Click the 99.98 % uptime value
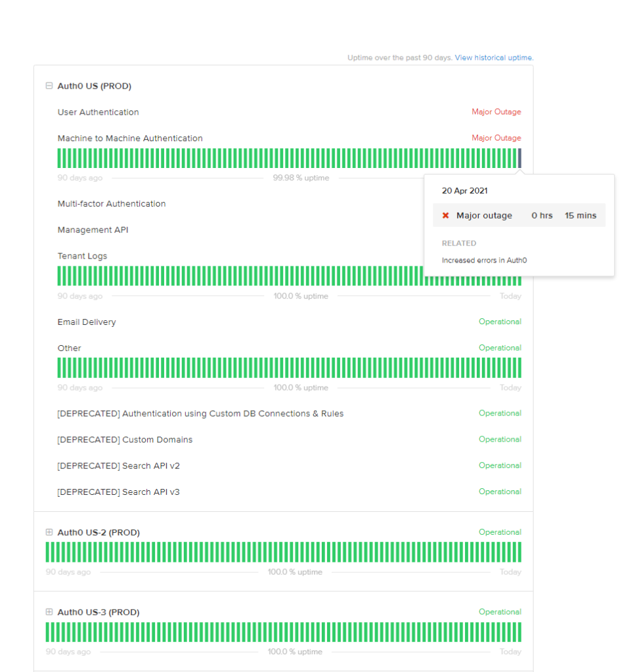Image resolution: width=637 pixels, height=672 pixels. pyautogui.click(x=301, y=178)
